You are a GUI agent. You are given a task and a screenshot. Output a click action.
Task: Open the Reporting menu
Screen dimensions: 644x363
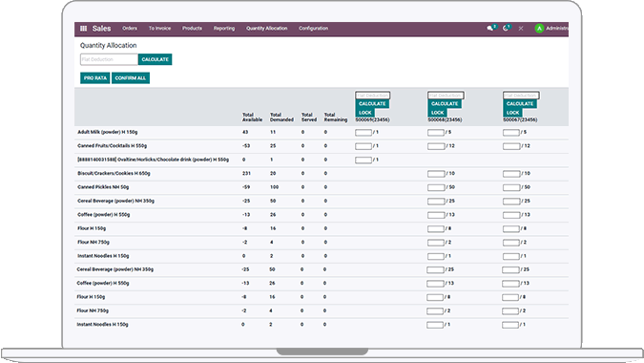[x=224, y=29]
